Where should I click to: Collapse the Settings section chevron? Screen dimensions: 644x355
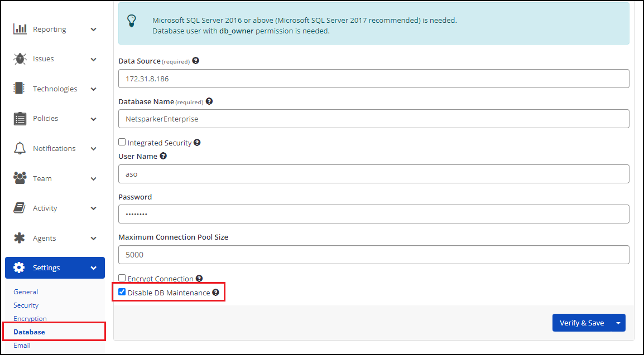click(x=93, y=268)
